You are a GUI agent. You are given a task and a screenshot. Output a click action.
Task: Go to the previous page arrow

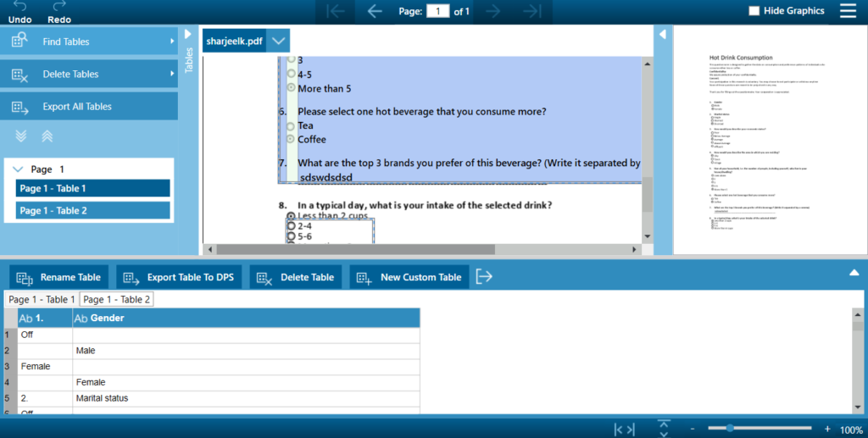tap(375, 11)
